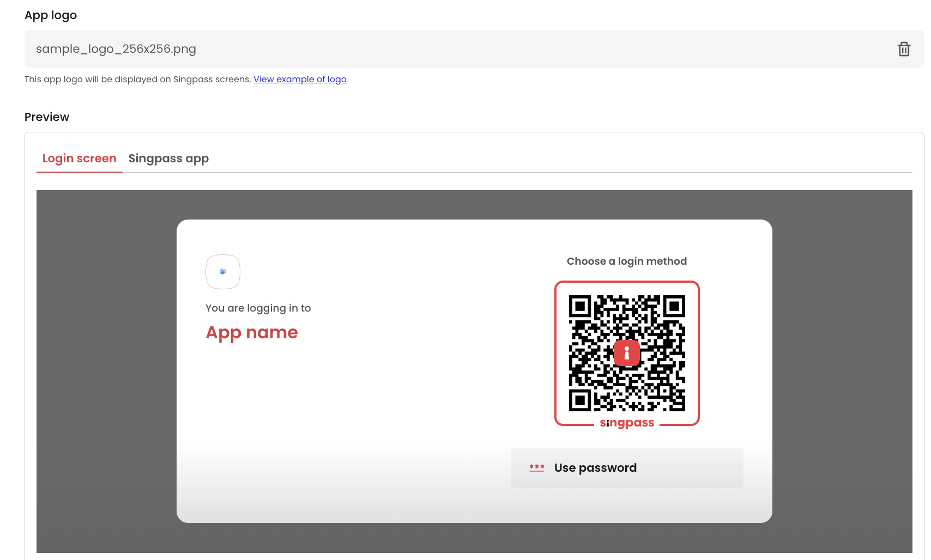Screen dimensions: 931x560
Task: Click the Use password button
Action: tap(627, 468)
